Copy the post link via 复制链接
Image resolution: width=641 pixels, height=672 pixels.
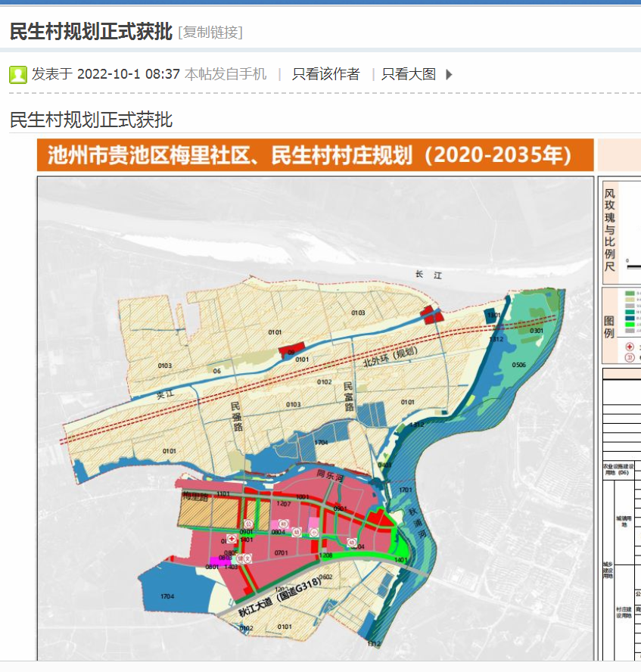tap(210, 32)
